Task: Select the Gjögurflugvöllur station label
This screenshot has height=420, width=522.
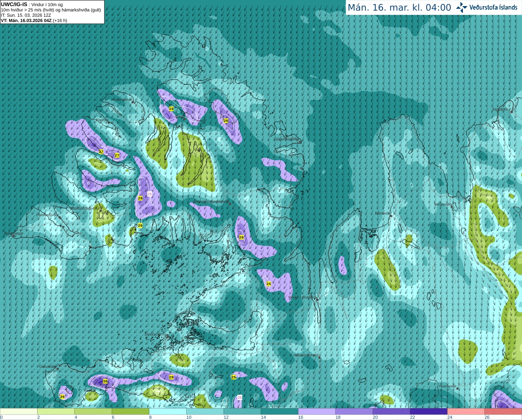Action: (286, 139)
